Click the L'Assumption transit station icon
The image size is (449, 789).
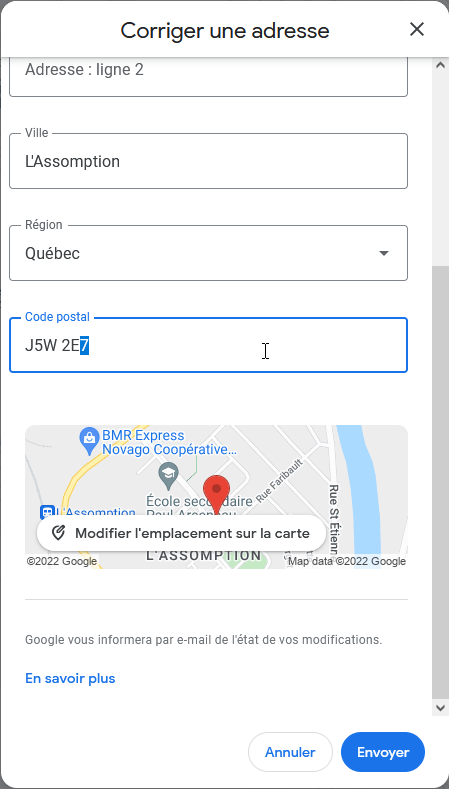tap(47, 513)
